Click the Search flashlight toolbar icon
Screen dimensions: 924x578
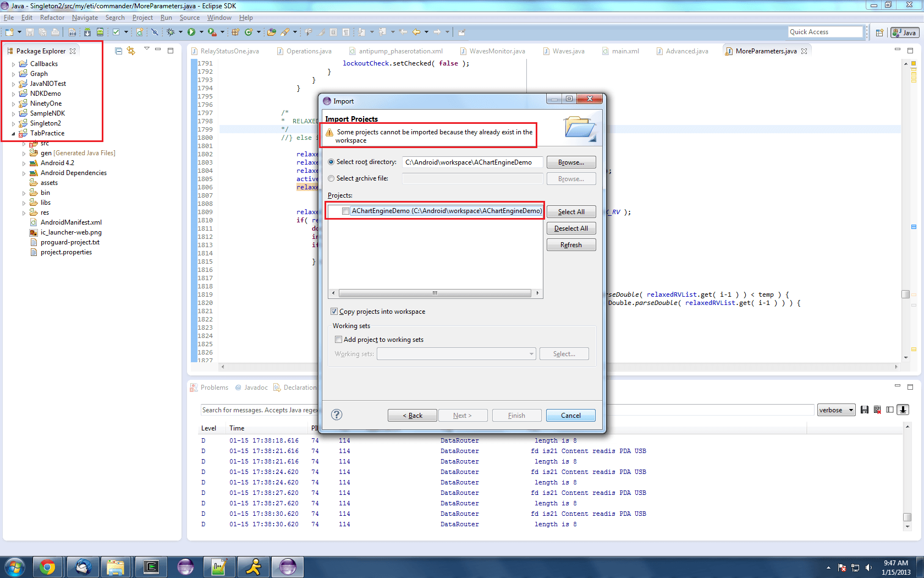[285, 32]
